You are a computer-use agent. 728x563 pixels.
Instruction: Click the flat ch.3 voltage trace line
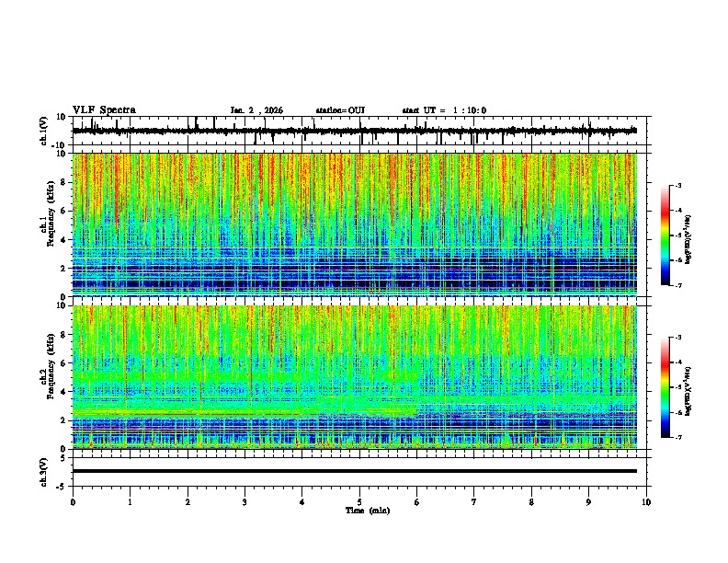click(355, 471)
